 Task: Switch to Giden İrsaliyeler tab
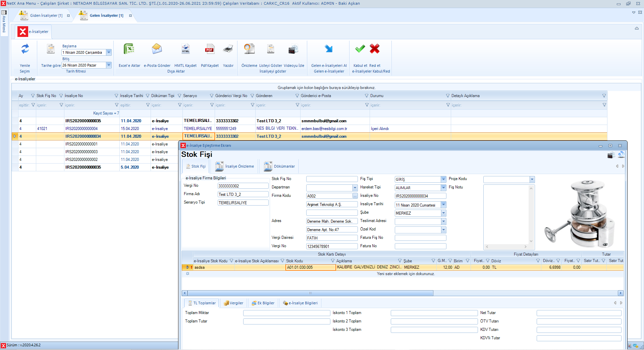tap(46, 15)
